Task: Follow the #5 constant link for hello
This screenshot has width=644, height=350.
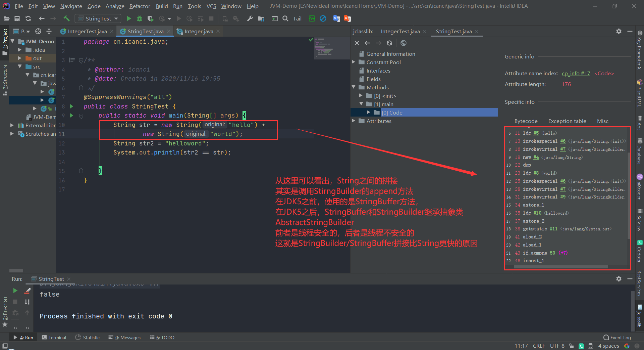Action: (x=536, y=133)
